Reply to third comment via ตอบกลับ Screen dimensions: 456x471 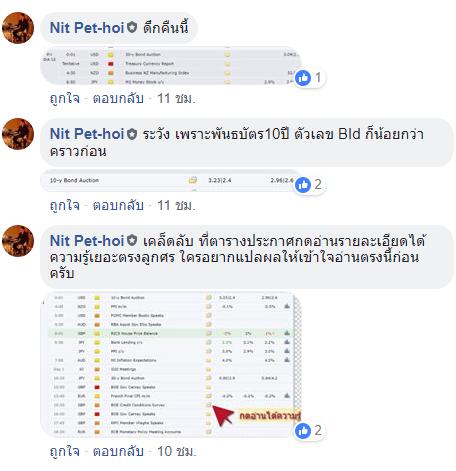[x=118, y=451]
